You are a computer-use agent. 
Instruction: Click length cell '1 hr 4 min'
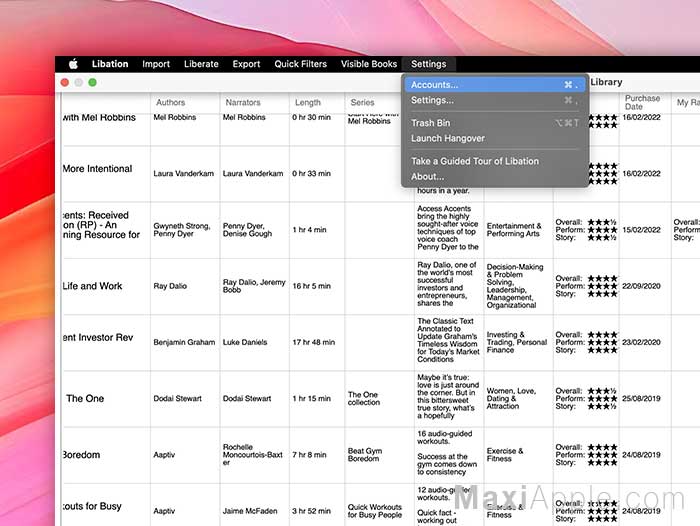317,230
